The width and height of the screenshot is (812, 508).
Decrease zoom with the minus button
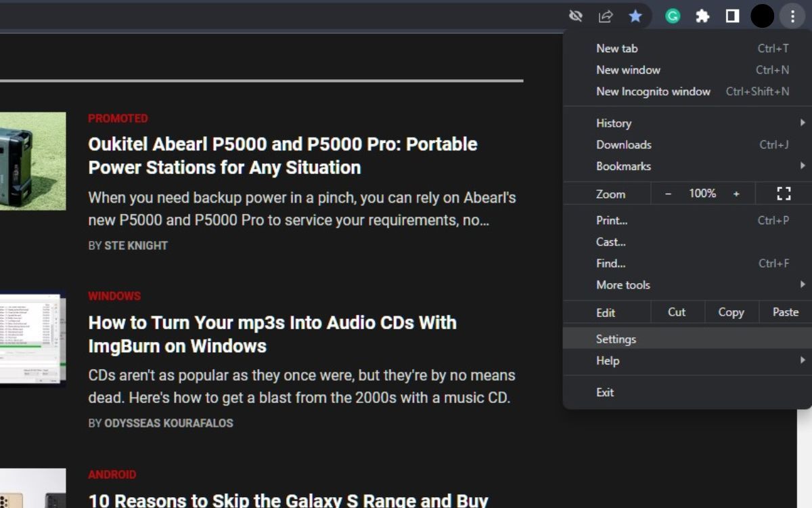[x=669, y=194]
